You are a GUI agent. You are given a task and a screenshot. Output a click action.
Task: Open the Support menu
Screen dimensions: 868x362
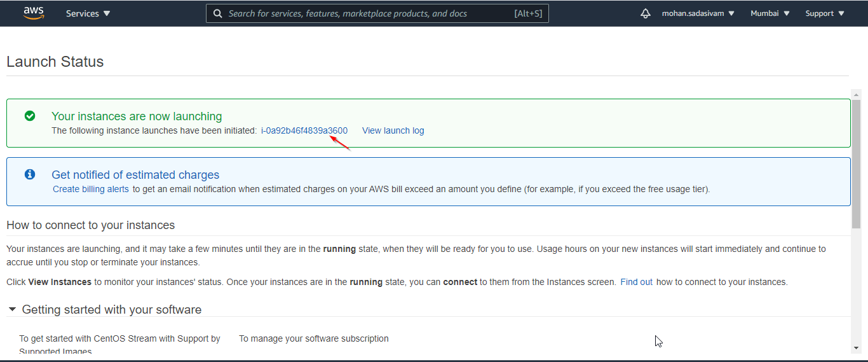pos(825,13)
